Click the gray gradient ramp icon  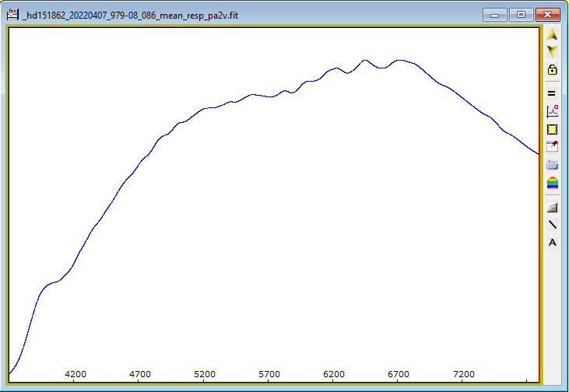click(x=553, y=207)
